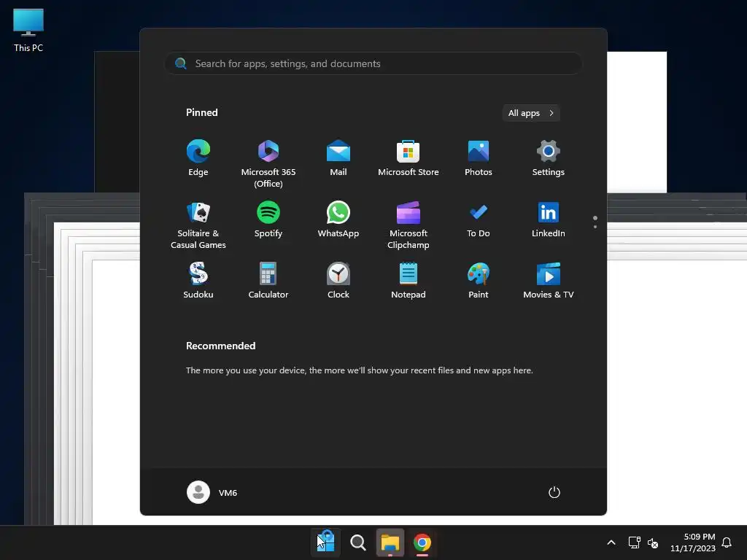This screenshot has height=560, width=747.
Task: Launch the Photos app
Action: click(x=479, y=158)
